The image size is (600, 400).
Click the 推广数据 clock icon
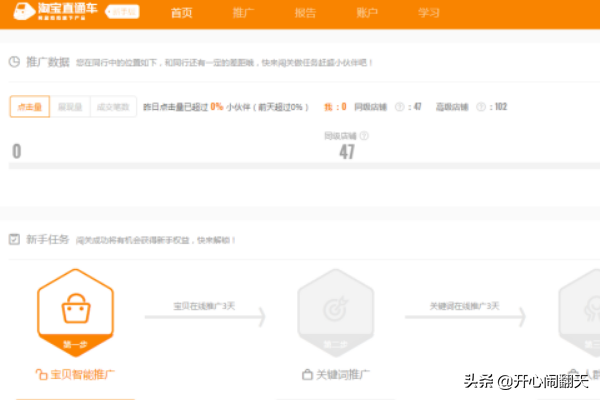(15, 62)
